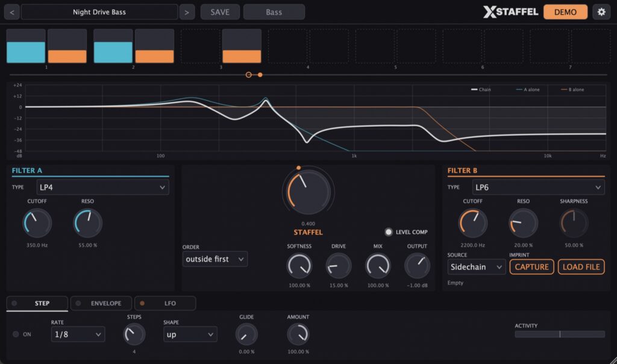
Task: Toggle the enable dot on the STEP tab
Action: 14,303
